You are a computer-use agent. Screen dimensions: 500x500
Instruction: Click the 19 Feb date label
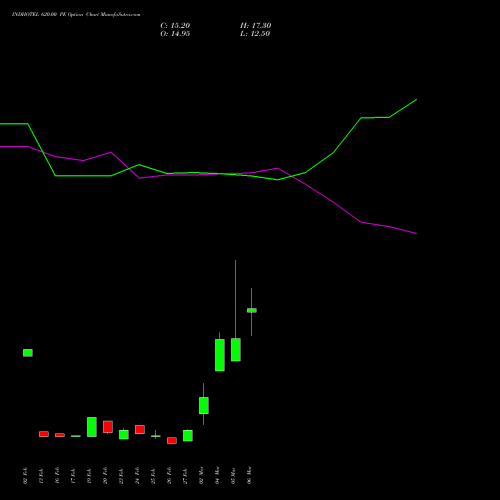(89, 476)
